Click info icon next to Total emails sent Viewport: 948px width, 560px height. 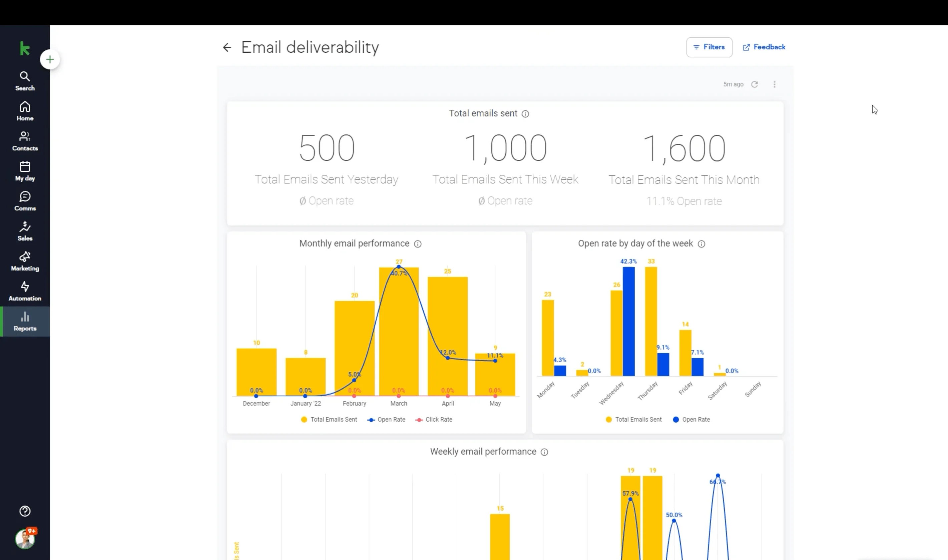(525, 114)
